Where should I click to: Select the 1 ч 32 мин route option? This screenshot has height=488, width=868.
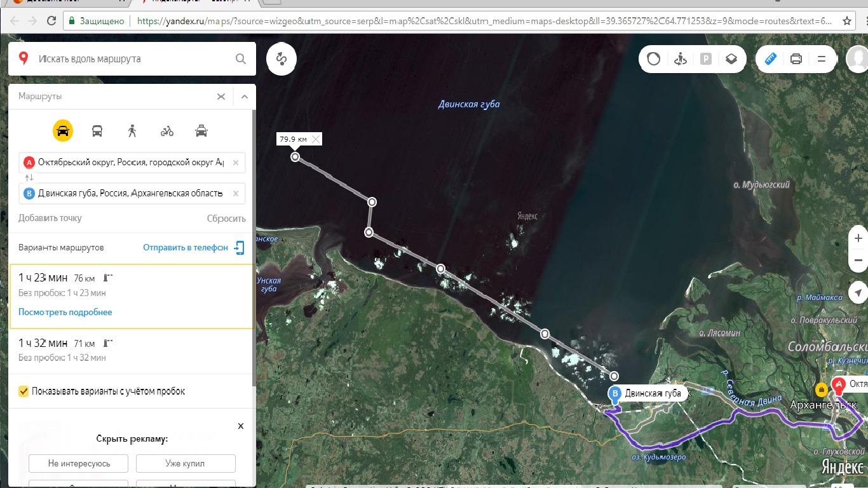[132, 350]
